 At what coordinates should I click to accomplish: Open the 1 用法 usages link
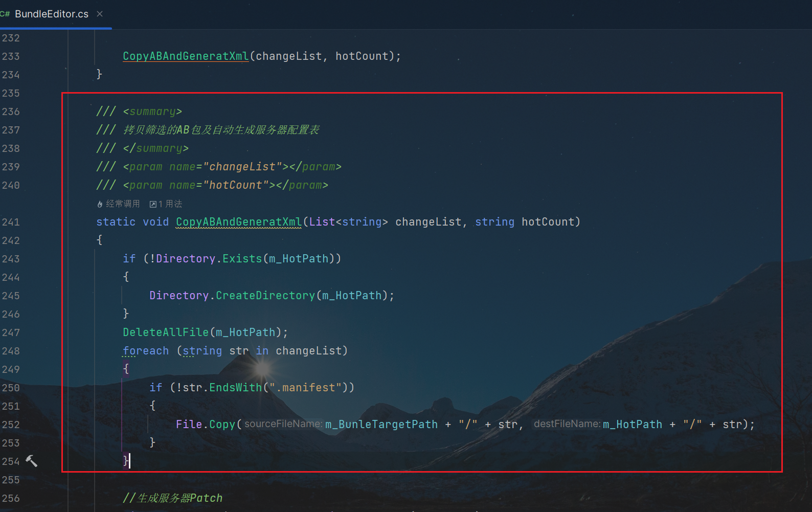click(170, 204)
